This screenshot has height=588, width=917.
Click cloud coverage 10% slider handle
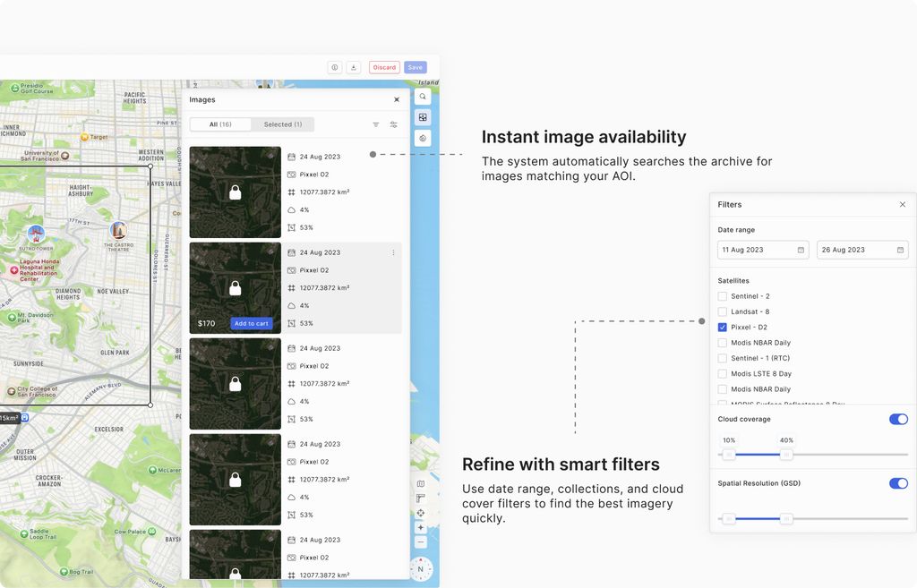(729, 454)
